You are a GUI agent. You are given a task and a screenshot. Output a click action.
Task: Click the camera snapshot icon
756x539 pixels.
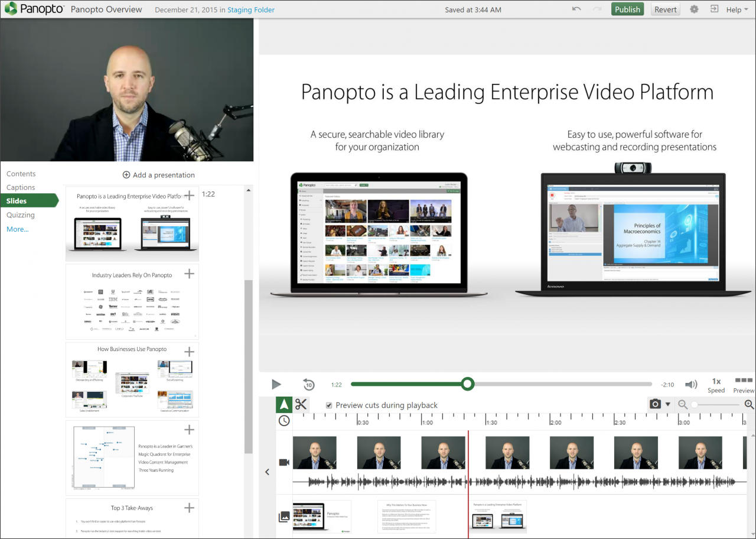(655, 404)
